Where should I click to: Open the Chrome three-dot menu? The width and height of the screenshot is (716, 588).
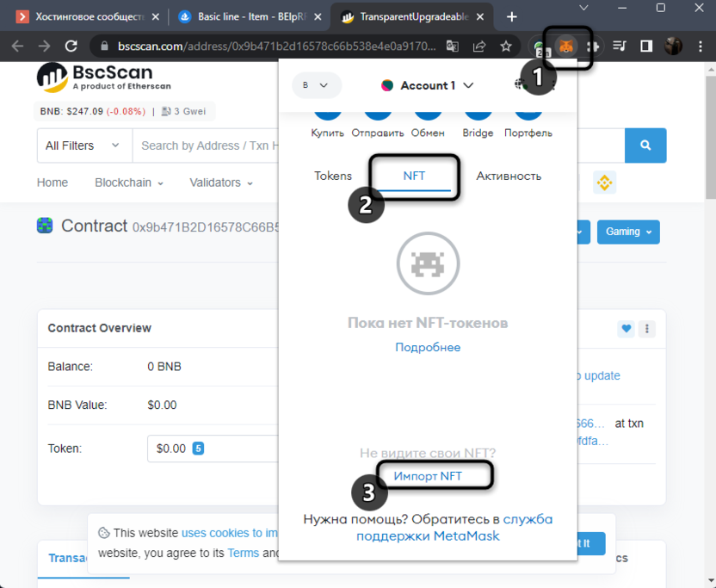700,46
